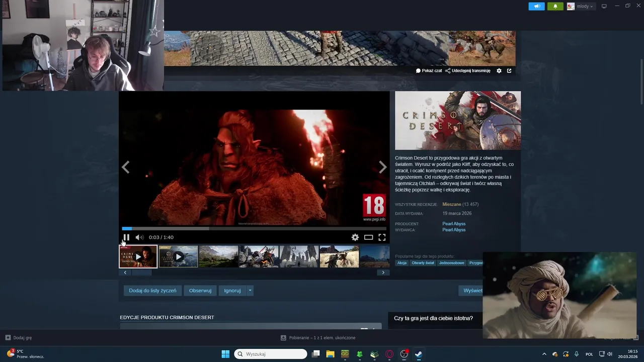Screen dimensions: 644x362
Task: Open Pearl Abyss producent link
Action: 454,224
